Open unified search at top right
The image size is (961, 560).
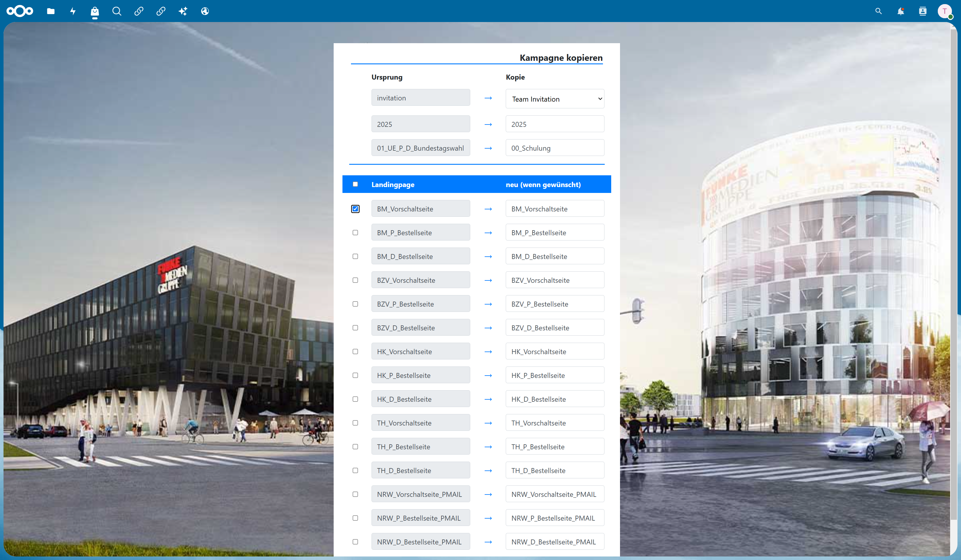[879, 11]
